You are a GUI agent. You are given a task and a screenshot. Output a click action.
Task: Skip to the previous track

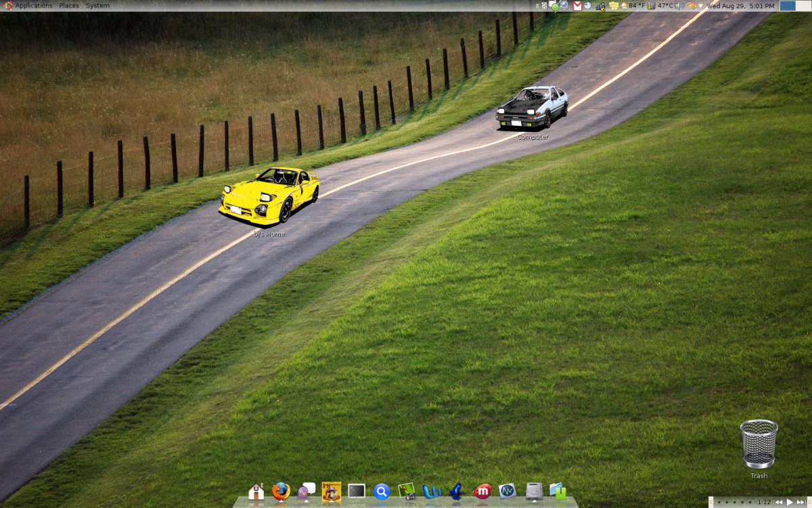779,502
